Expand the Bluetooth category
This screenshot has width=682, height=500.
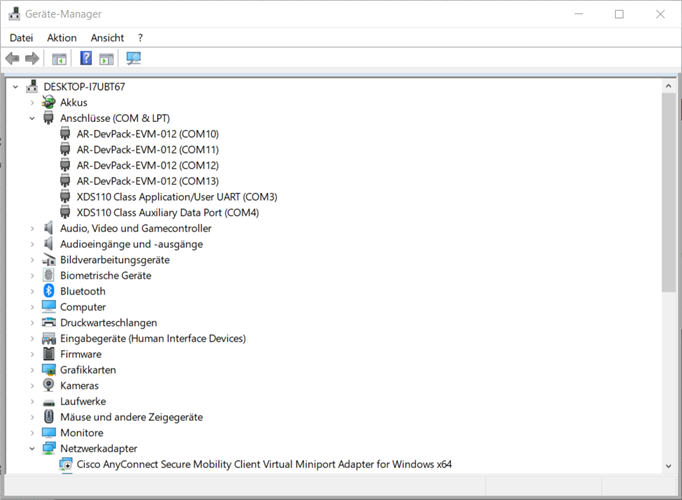coord(32,291)
